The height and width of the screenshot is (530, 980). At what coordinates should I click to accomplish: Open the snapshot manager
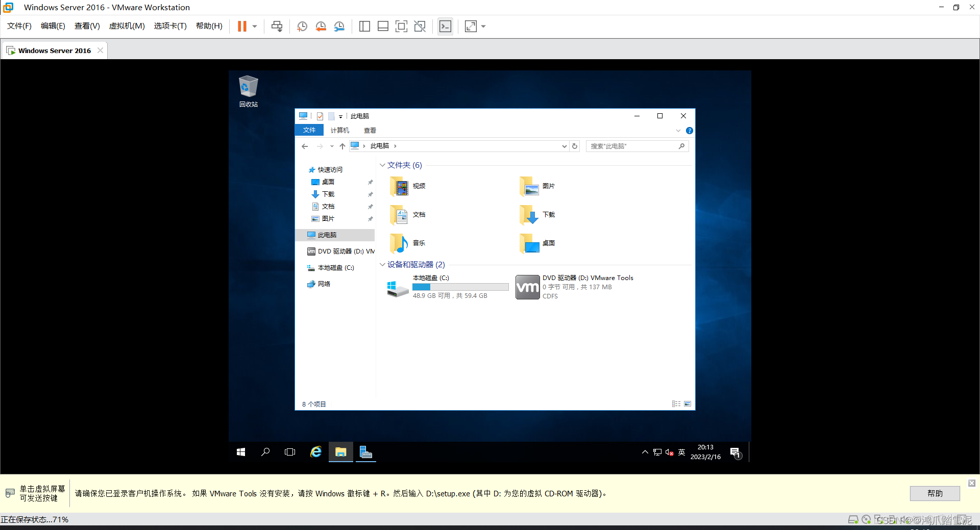point(339,26)
